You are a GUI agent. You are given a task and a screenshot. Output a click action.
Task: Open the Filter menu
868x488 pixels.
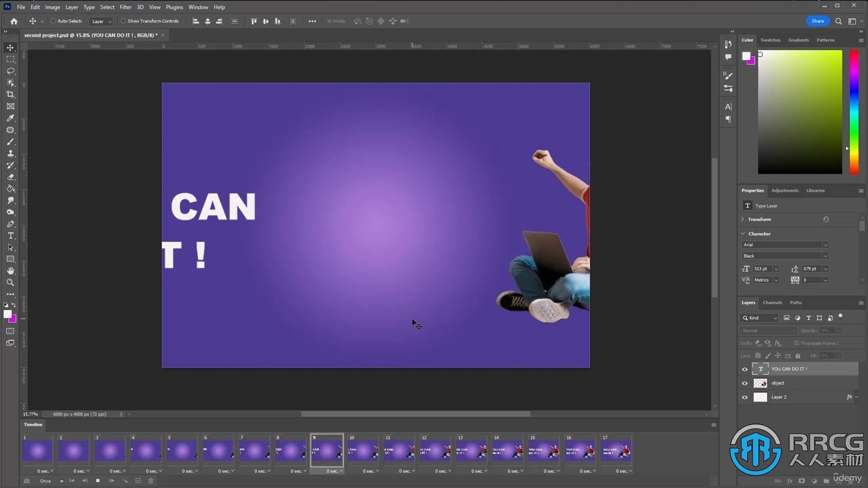tap(125, 7)
